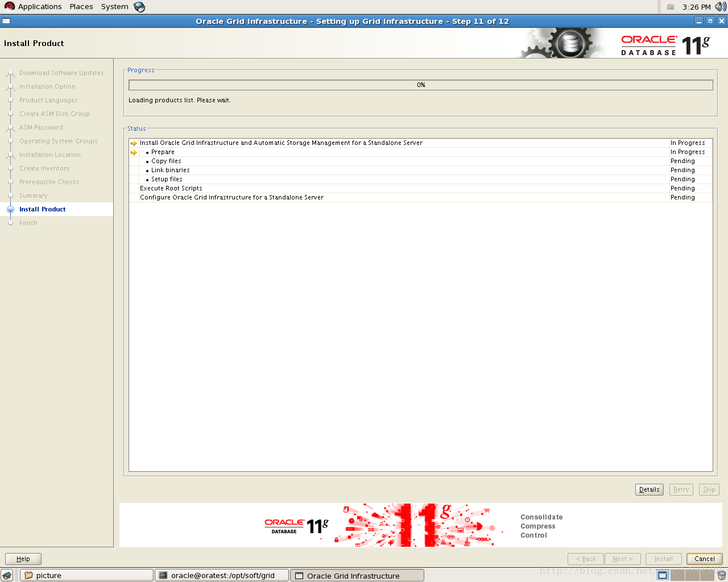Select the Summary step
The height and width of the screenshot is (582, 728).
(x=34, y=196)
